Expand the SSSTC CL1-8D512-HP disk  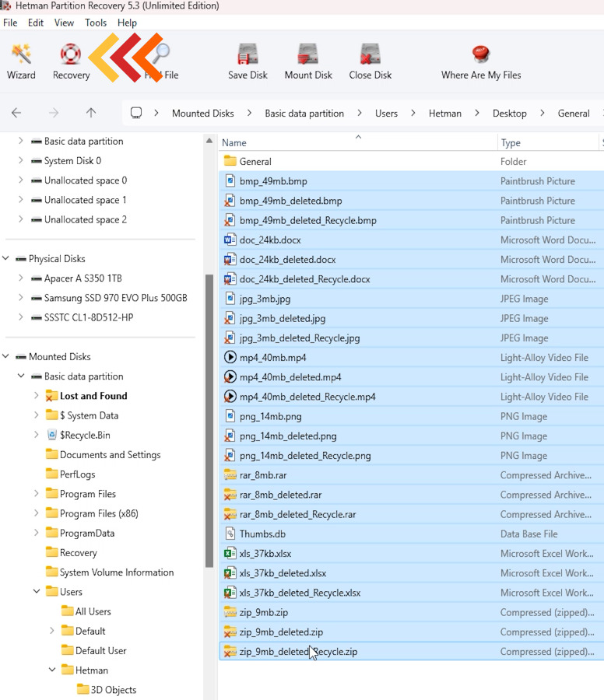tap(20, 317)
